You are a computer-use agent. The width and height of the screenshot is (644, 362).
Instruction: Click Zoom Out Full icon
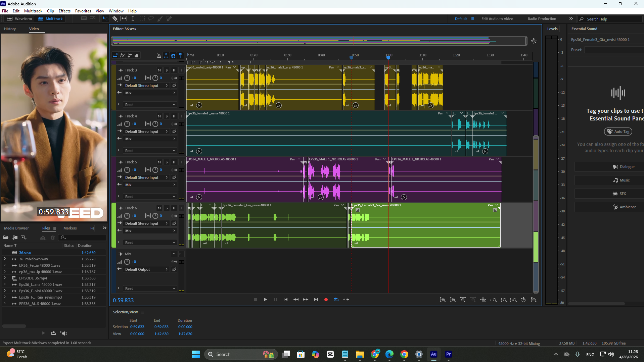483,300
